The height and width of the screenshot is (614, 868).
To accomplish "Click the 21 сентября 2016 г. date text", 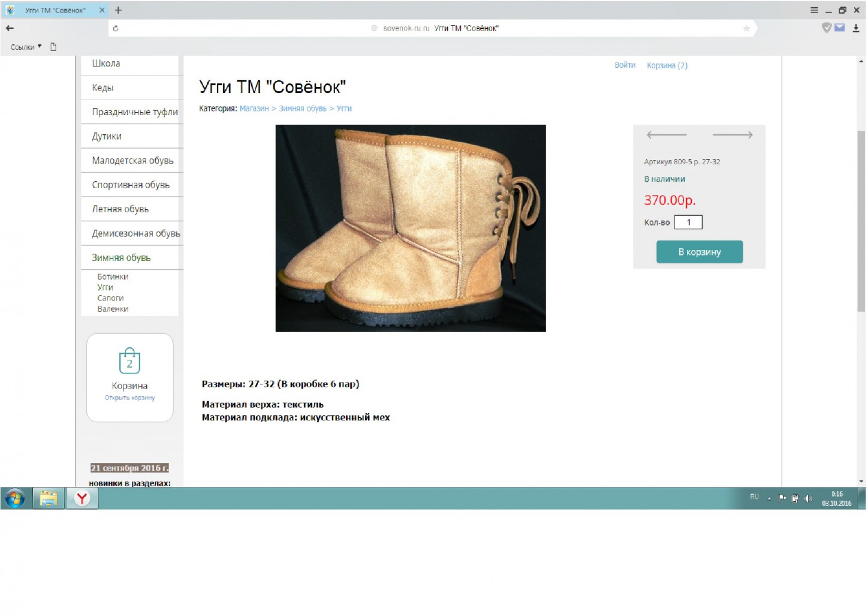I will pyautogui.click(x=129, y=468).
